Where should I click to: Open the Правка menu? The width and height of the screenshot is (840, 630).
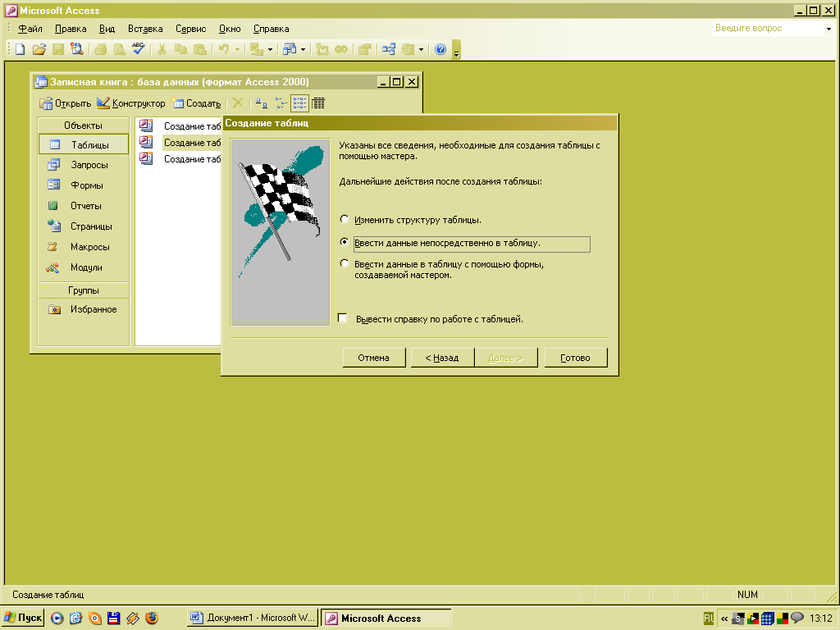71,29
